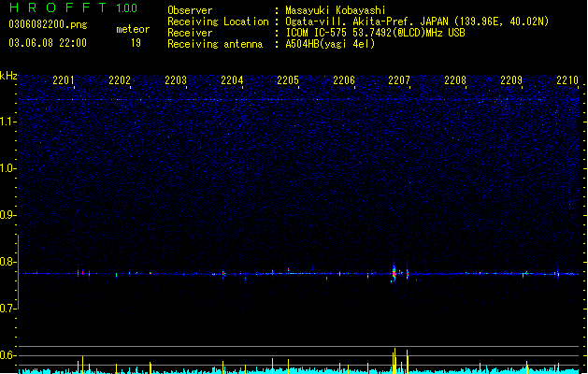Click the 2201 time marker
Screen dimensions: 588x374
pos(64,80)
